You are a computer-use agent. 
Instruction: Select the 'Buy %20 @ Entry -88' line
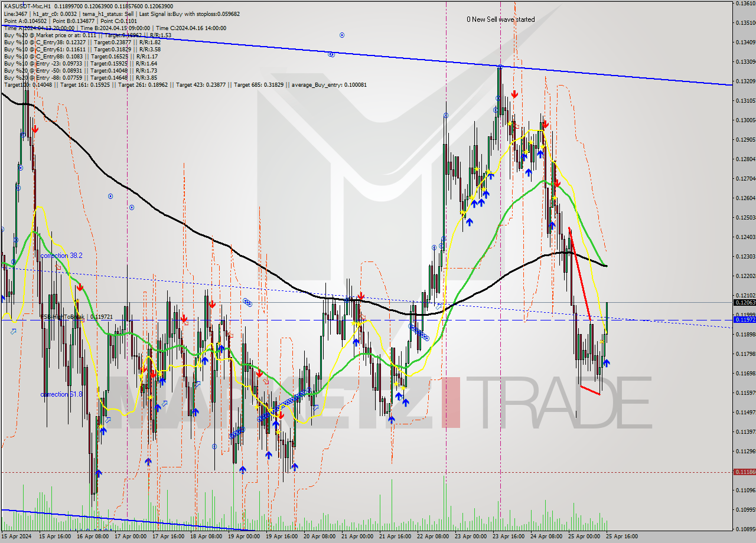[80, 77]
